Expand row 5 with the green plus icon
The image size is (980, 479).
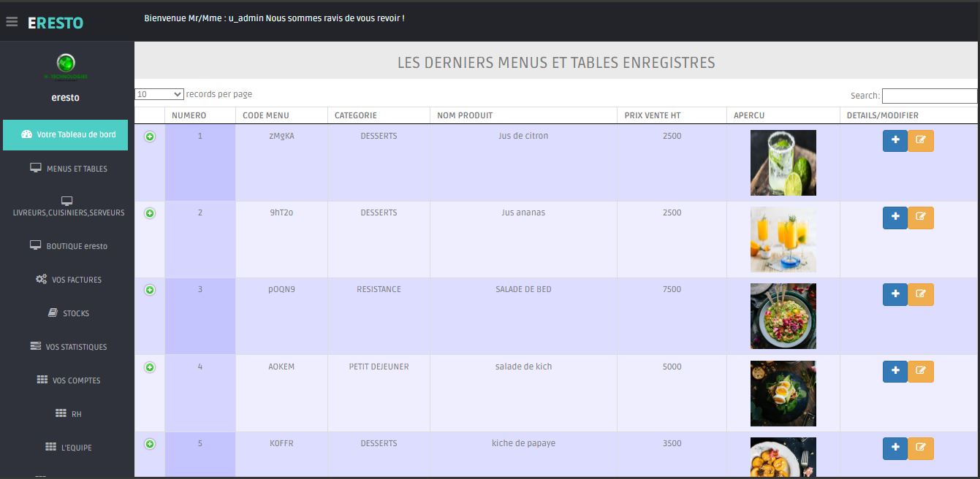pos(150,444)
